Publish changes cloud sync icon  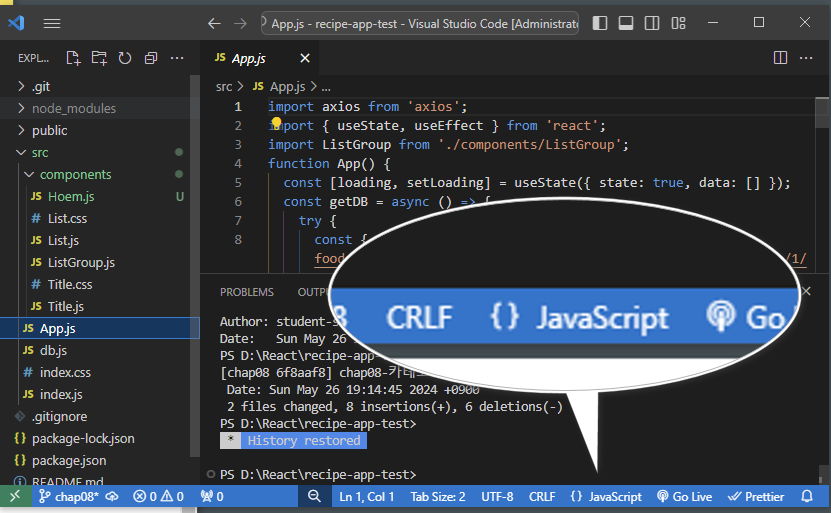pyautogui.click(x=112, y=497)
